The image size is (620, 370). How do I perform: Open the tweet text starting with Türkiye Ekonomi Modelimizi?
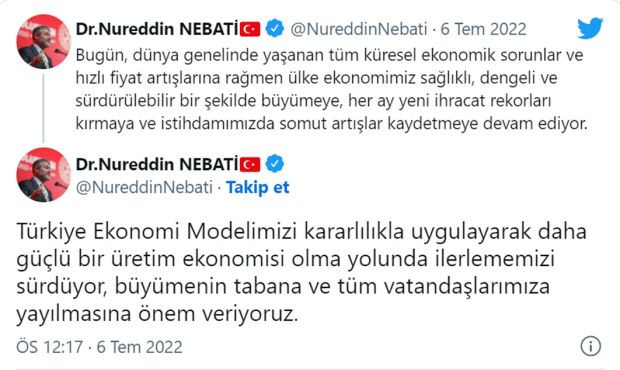point(301,273)
